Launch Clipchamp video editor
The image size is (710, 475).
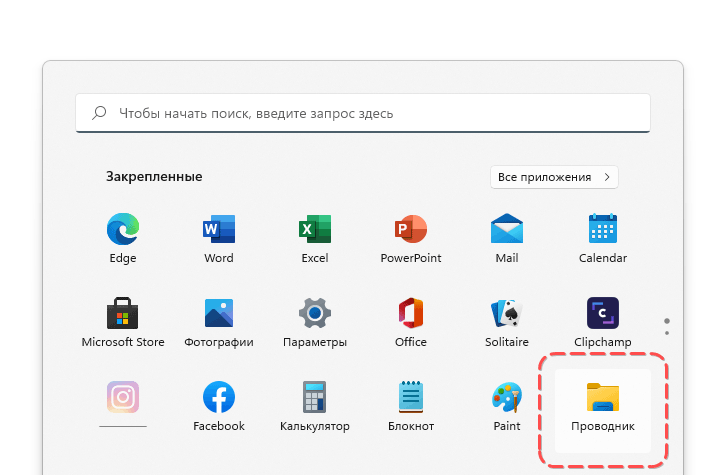(603, 322)
